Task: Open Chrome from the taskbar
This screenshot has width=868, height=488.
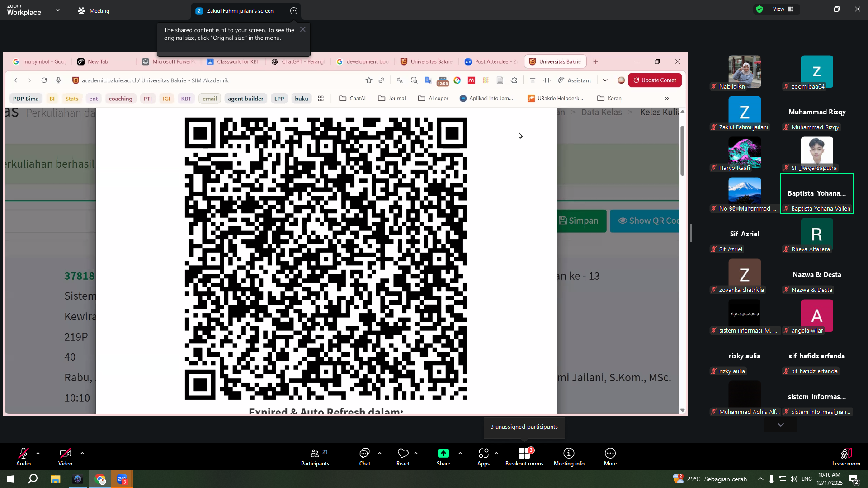Action: pyautogui.click(x=100, y=479)
